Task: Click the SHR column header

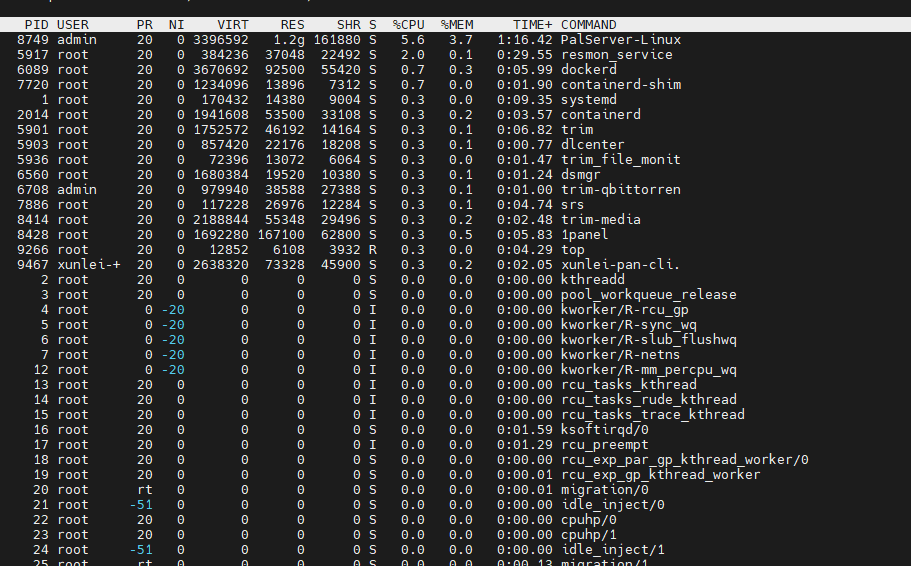Action: click(x=349, y=25)
